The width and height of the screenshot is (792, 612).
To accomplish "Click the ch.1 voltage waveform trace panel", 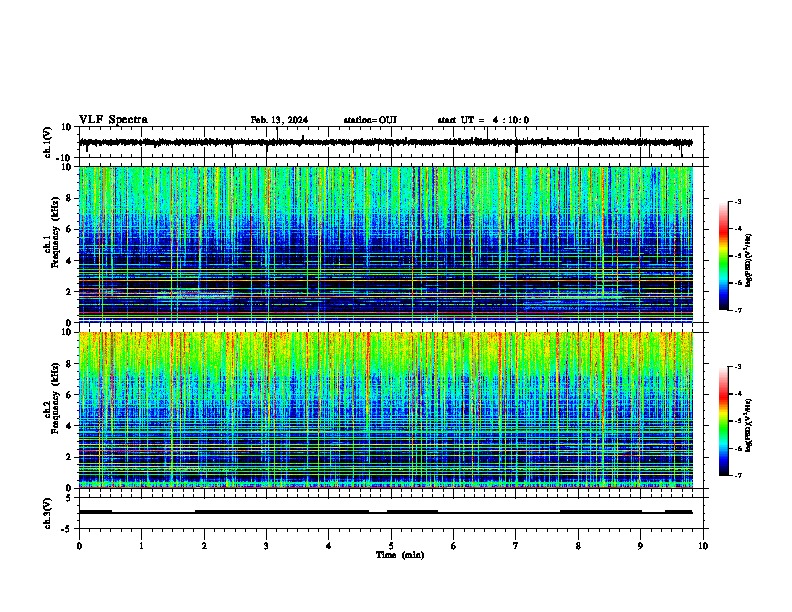I will tap(391, 142).
